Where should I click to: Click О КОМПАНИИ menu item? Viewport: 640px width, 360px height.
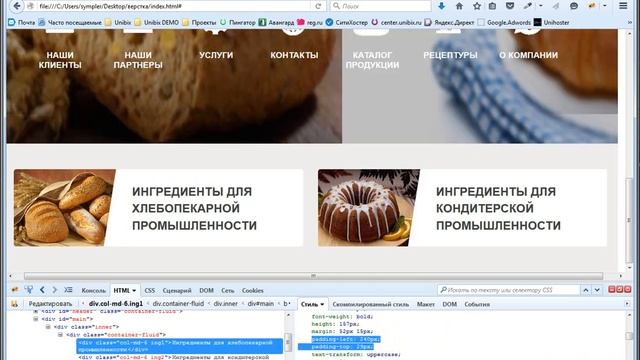pos(529,55)
